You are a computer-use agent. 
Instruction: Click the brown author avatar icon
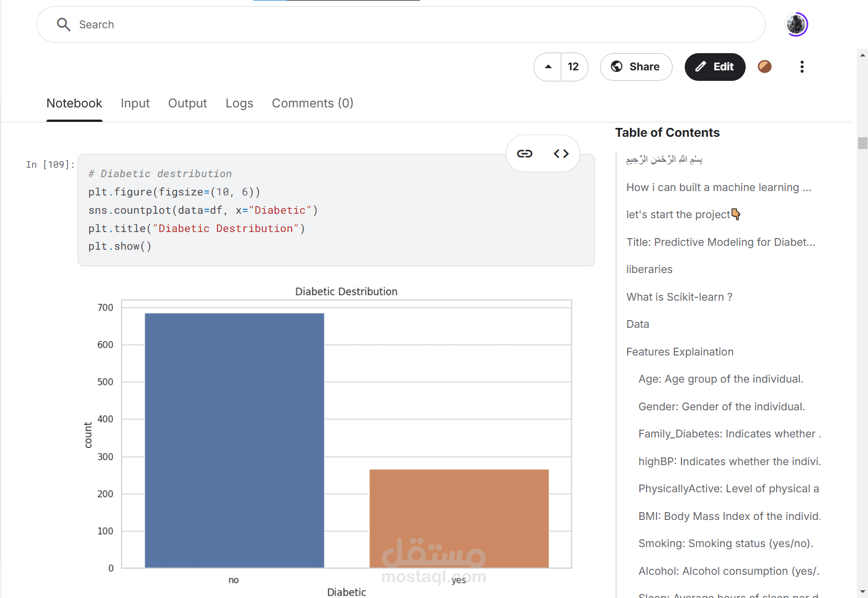pyautogui.click(x=764, y=67)
